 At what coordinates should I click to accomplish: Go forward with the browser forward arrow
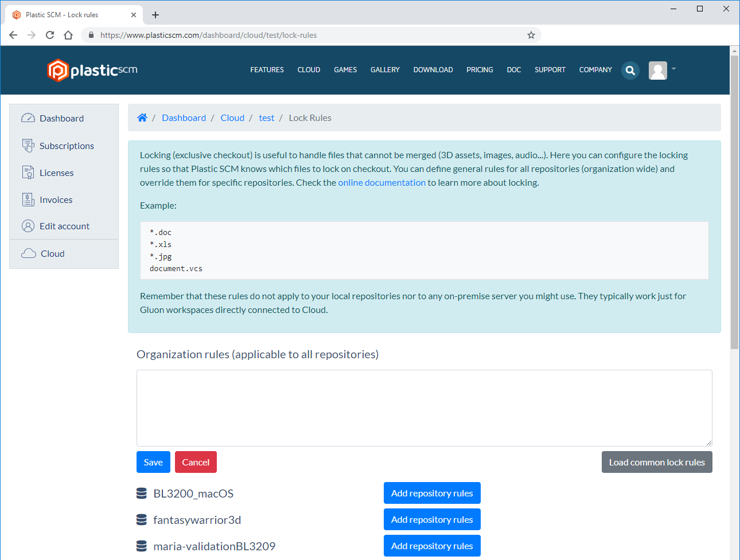coord(32,35)
